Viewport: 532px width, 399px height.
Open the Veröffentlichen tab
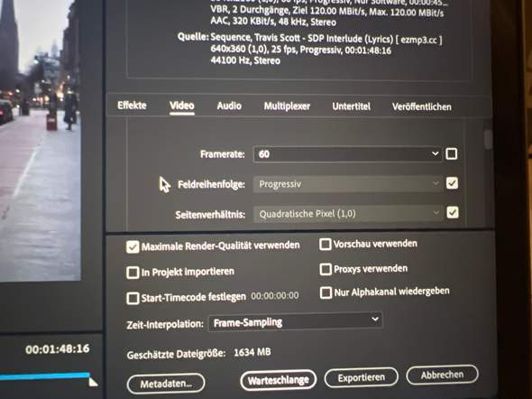click(x=422, y=107)
